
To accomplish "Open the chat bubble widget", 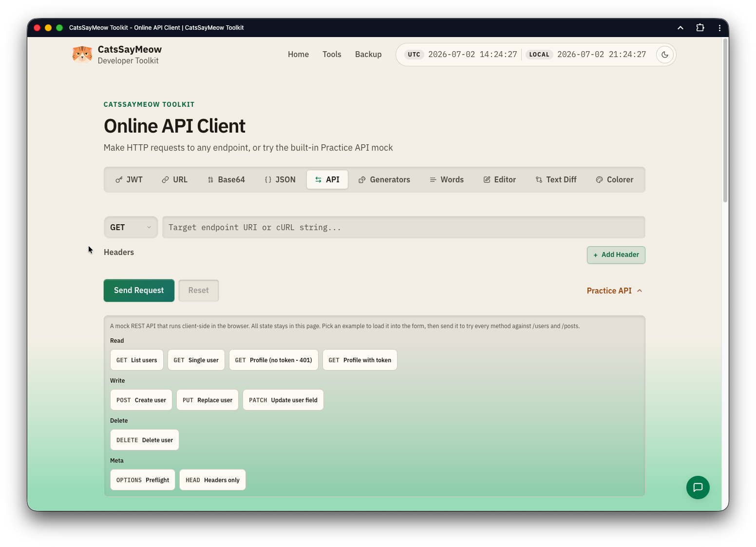I will pos(698,487).
